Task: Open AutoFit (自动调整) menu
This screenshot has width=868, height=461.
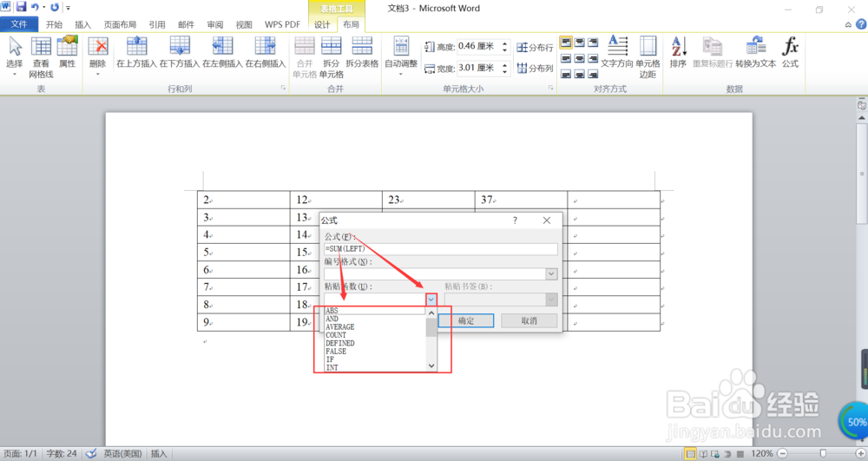Action: pos(401,56)
